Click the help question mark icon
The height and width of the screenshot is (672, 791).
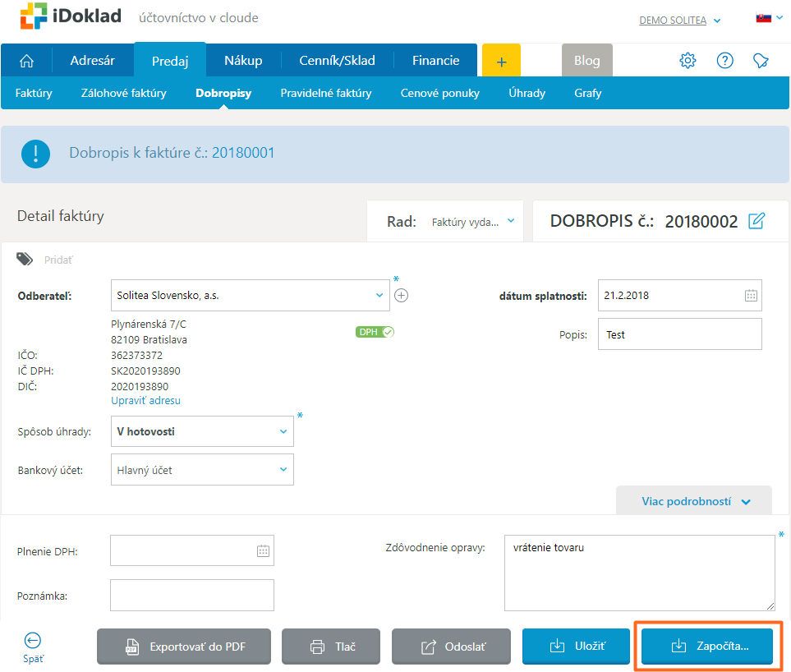[x=724, y=61]
